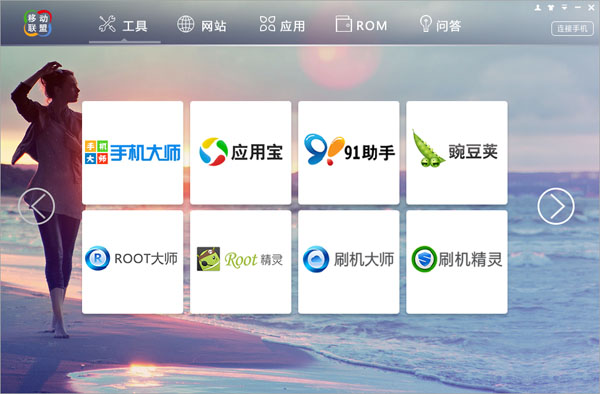This screenshot has height=394, width=600.
Task: Minimize the 移动联盟 window
Action: 578,7
